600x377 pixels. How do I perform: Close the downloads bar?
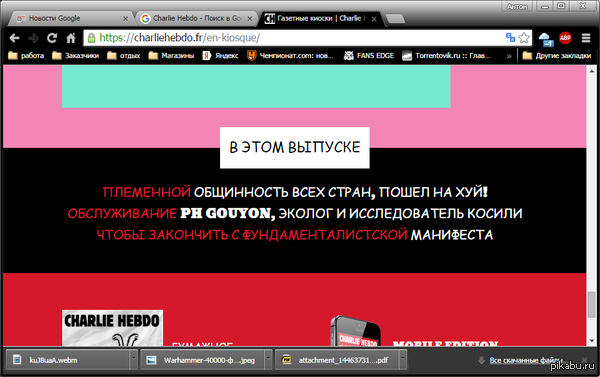pyautogui.click(x=584, y=360)
